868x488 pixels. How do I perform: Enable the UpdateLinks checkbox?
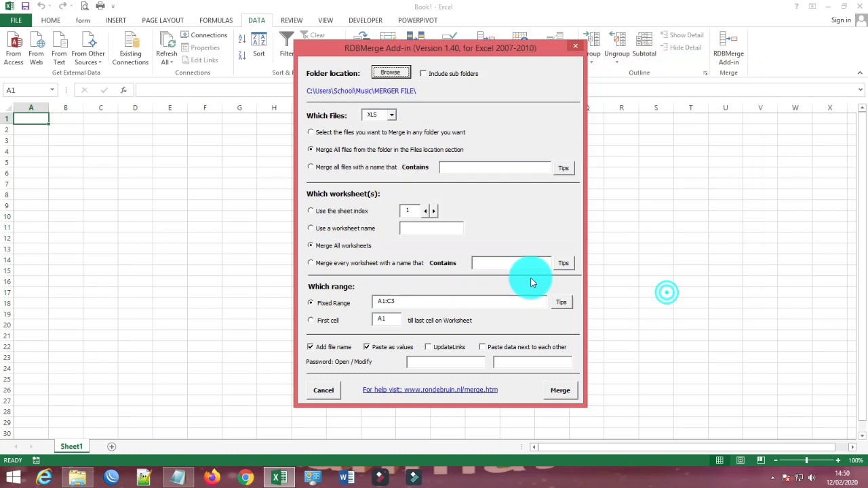pos(428,347)
